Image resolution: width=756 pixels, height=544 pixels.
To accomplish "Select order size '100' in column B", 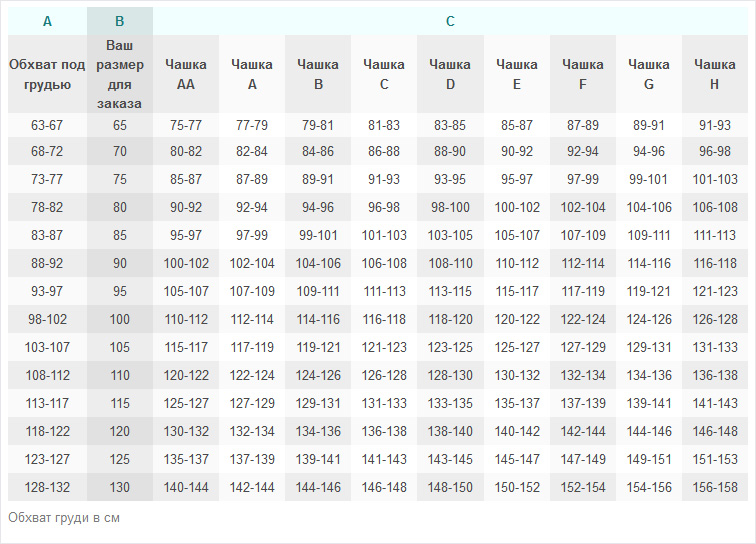I will (x=120, y=320).
